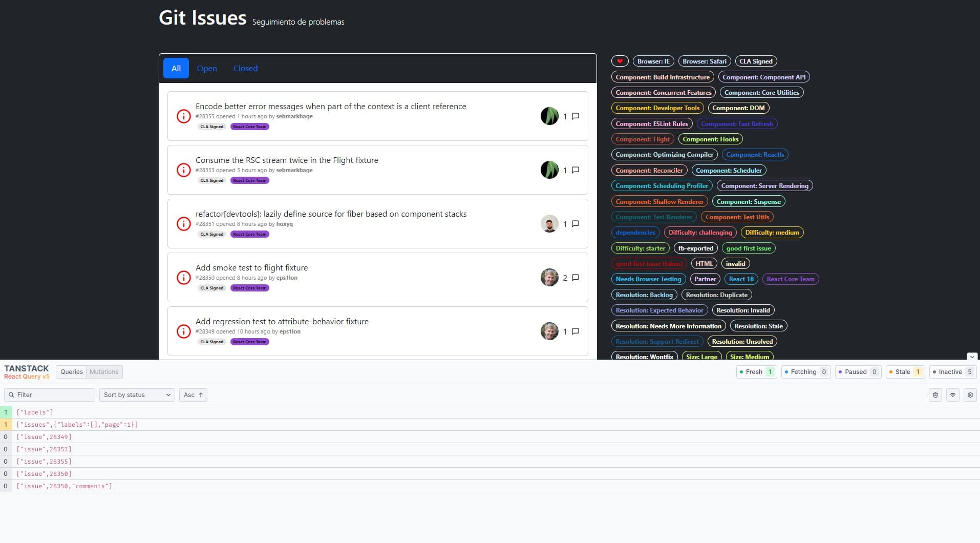The image size is (980, 543).
Task: Click open-issue icon for issue #28349
Action: 184,331
